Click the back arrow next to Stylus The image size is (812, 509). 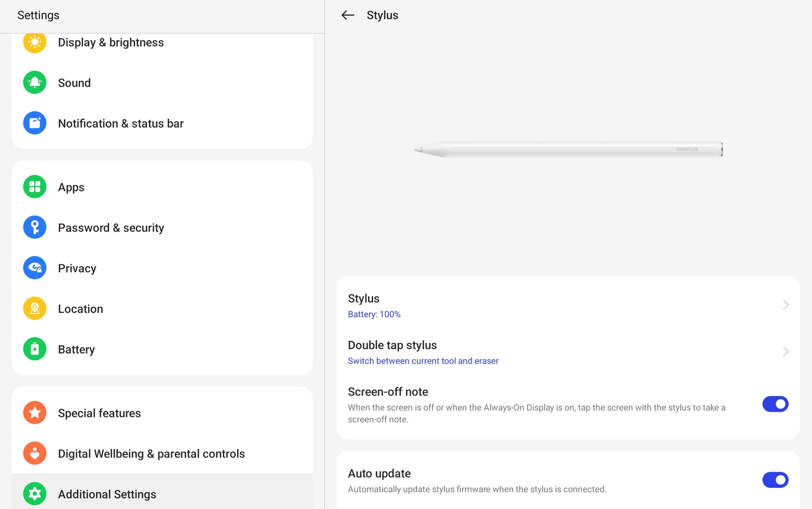[x=348, y=15]
